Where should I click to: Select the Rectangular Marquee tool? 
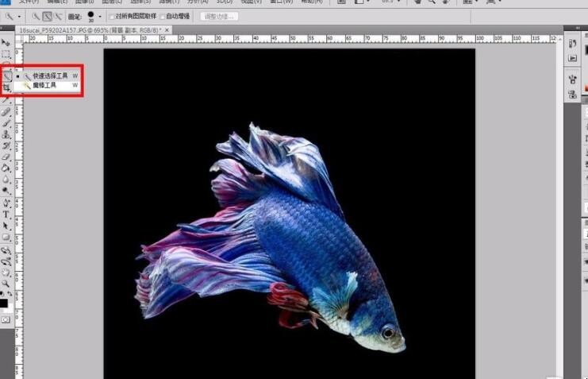(6, 54)
